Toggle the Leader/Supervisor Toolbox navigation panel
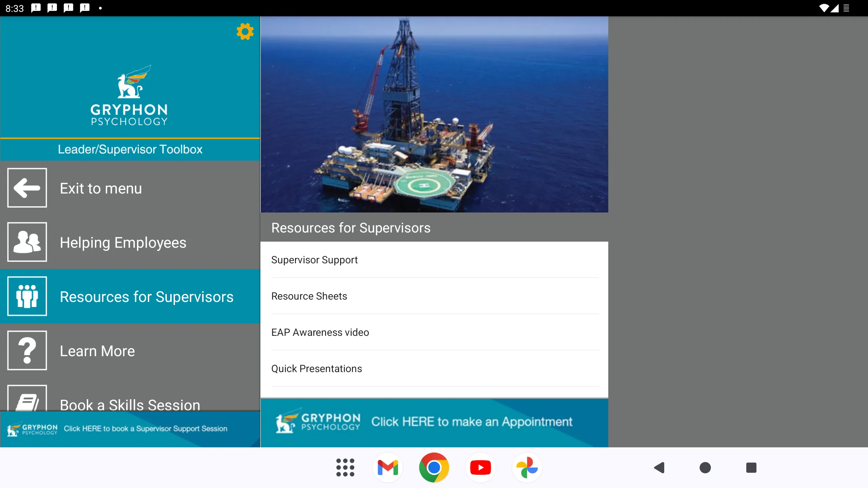This screenshot has height=488, width=868. coord(130,149)
